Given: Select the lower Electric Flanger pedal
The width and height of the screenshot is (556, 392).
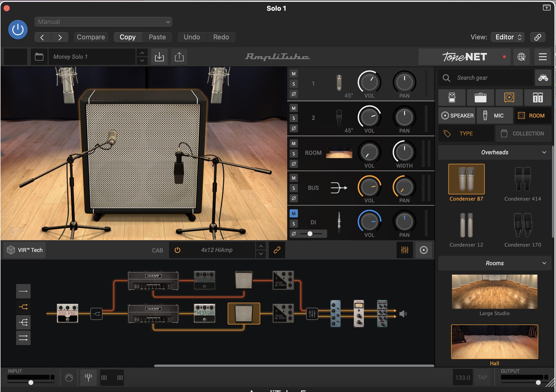Looking at the screenshot, I should click(x=204, y=313).
